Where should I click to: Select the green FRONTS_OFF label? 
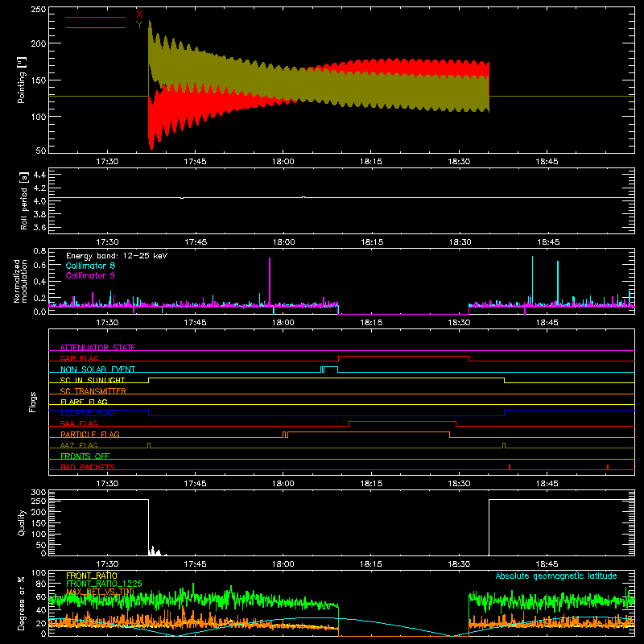pos(85,456)
